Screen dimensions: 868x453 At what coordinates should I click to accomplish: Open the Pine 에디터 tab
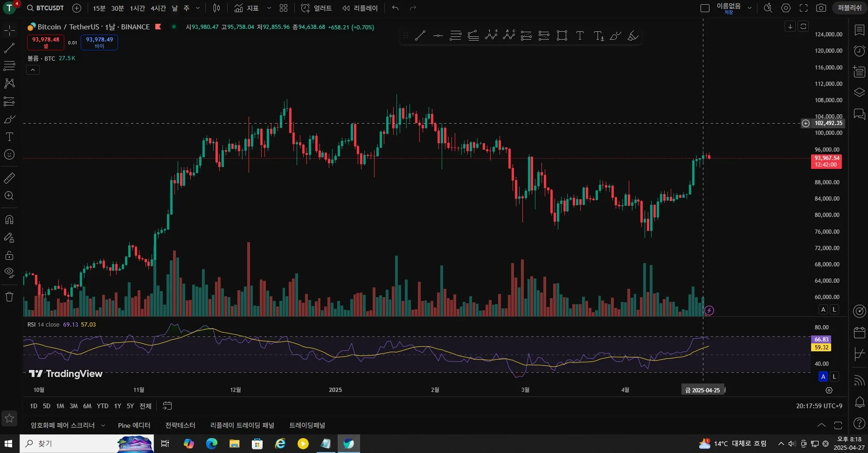134,425
